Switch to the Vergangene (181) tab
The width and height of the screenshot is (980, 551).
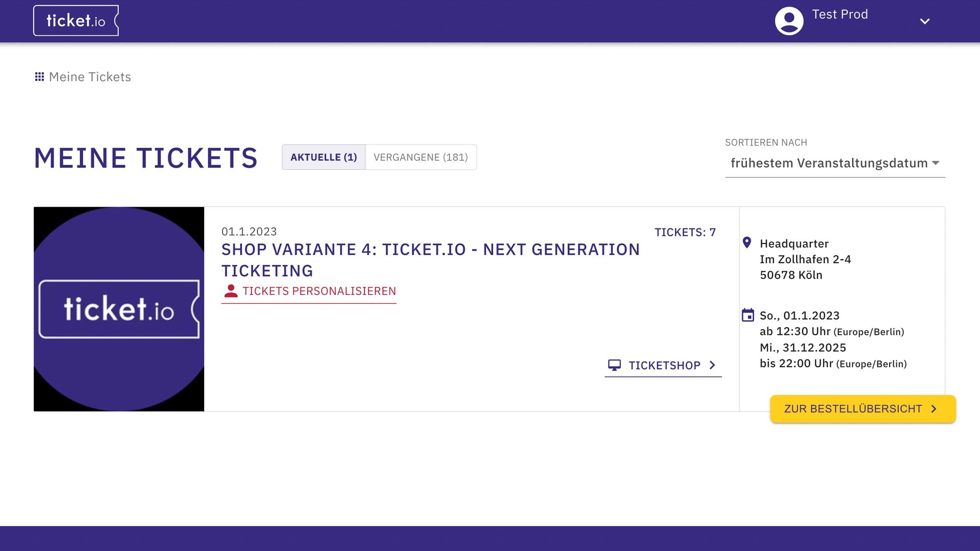[x=421, y=157]
